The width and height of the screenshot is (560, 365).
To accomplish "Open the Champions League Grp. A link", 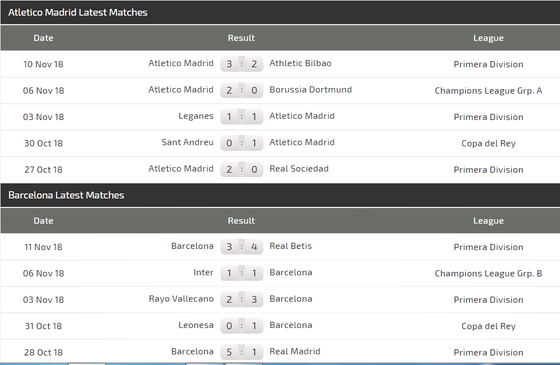I will [488, 91].
